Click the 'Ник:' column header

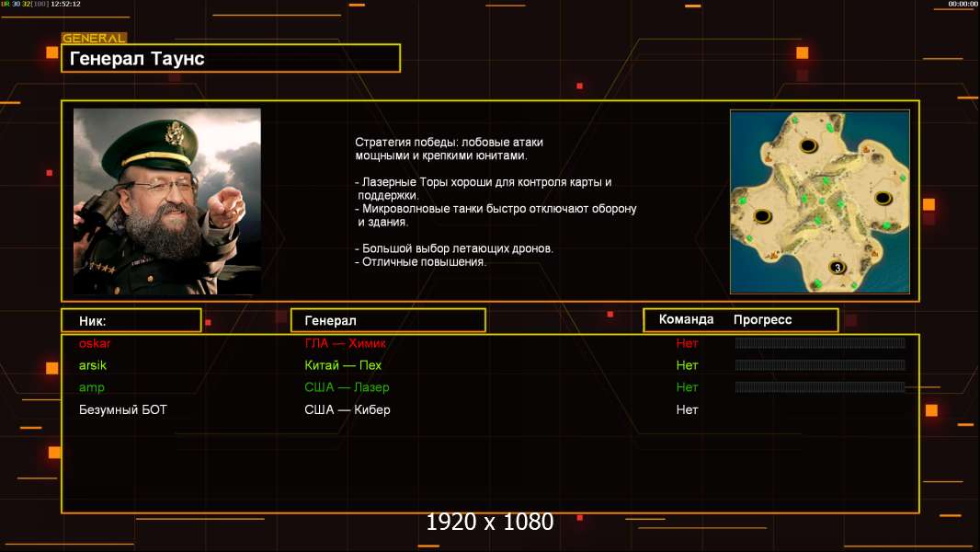point(131,320)
